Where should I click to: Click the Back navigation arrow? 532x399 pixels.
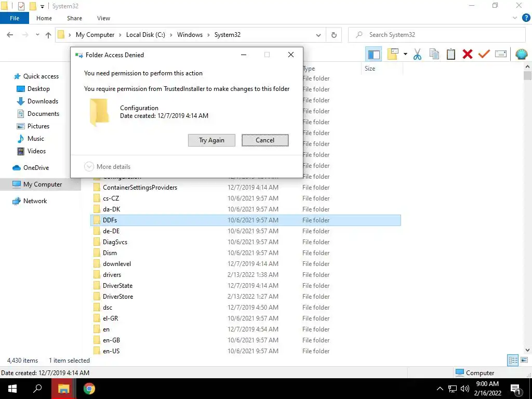coord(10,35)
